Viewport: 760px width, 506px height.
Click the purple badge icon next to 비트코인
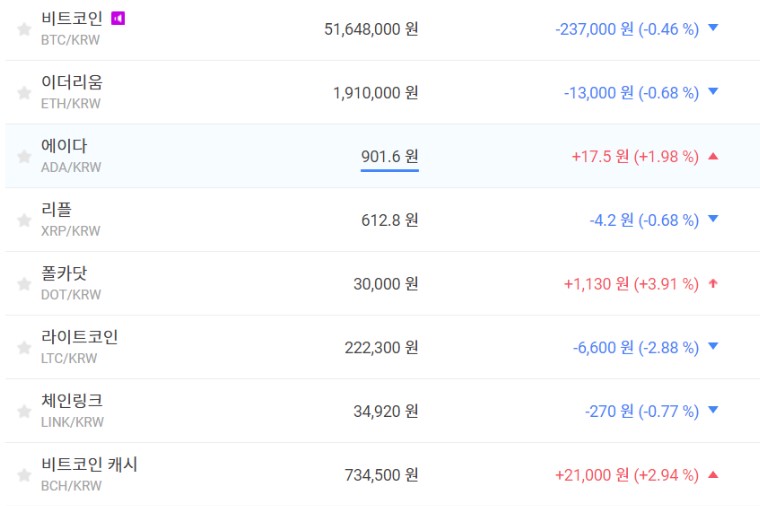coord(118,18)
